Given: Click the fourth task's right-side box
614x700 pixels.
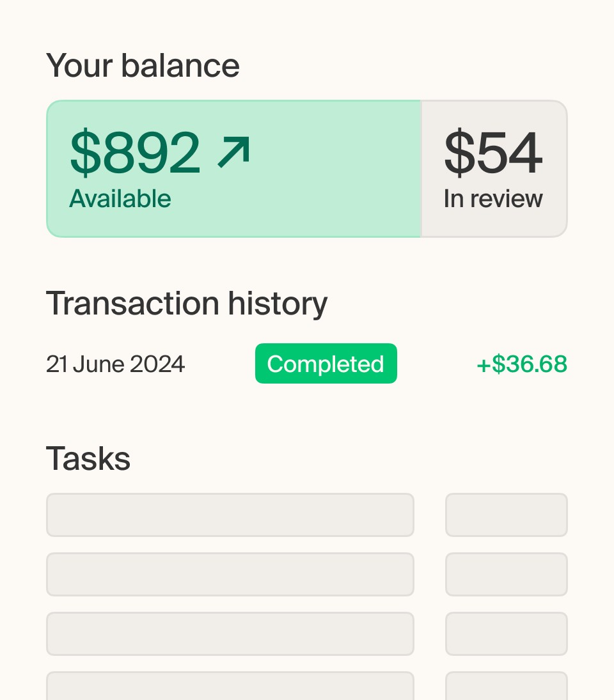Looking at the screenshot, I should coord(507,686).
